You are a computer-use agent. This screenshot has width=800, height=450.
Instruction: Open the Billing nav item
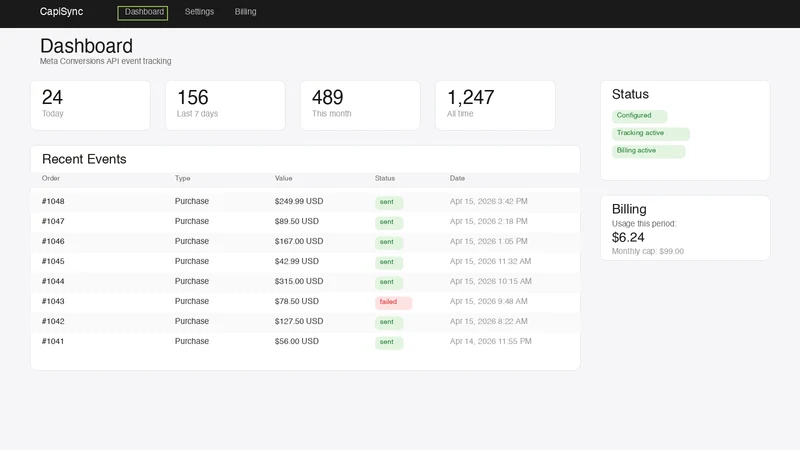pyautogui.click(x=245, y=12)
